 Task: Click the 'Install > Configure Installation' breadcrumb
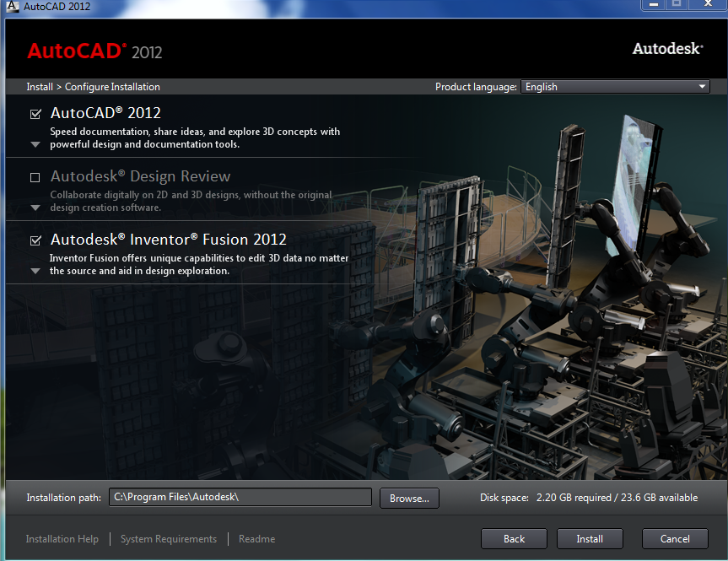(94, 87)
